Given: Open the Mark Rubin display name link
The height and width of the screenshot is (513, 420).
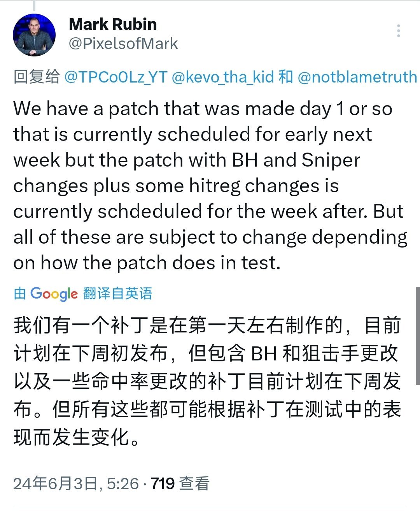Looking at the screenshot, I should (113, 24).
